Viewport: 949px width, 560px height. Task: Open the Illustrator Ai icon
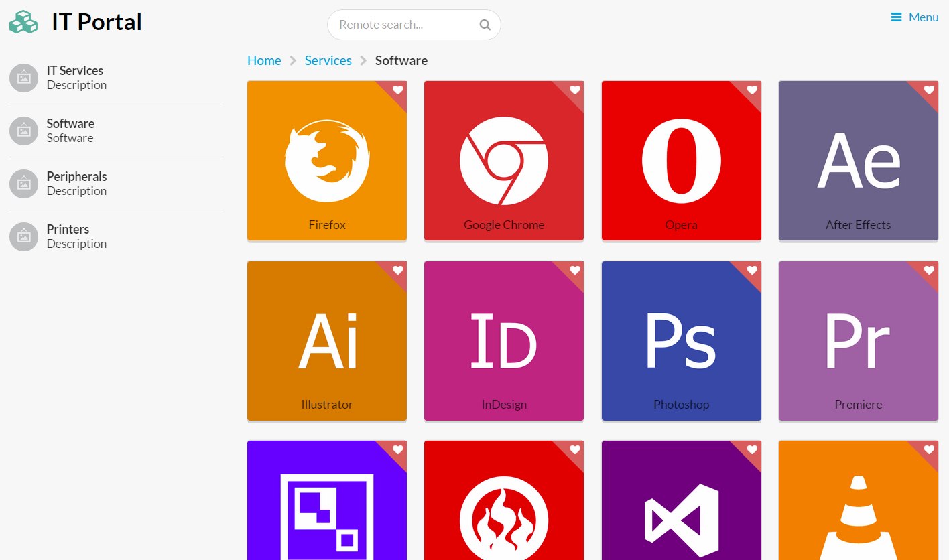[x=326, y=342]
